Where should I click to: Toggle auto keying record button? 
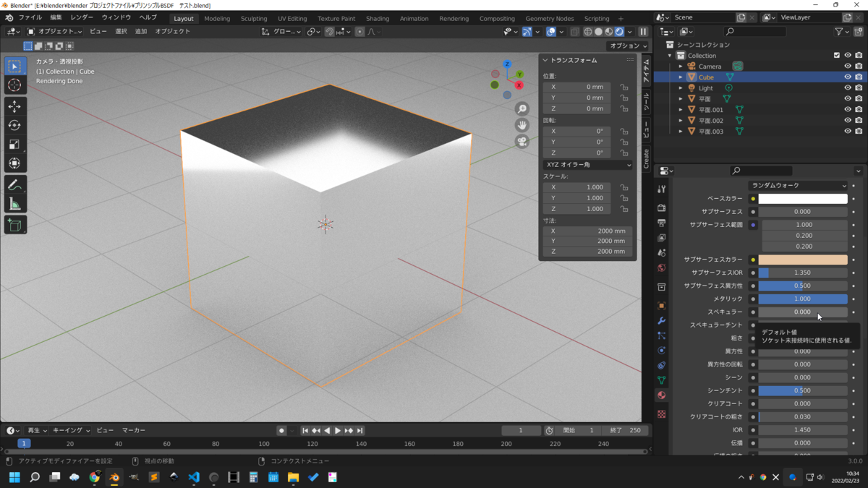tap(281, 430)
